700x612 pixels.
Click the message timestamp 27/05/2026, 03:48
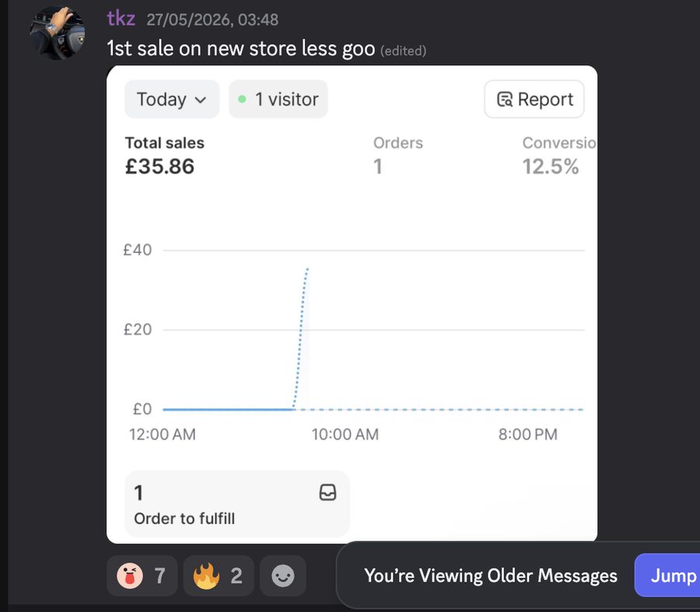(212, 19)
